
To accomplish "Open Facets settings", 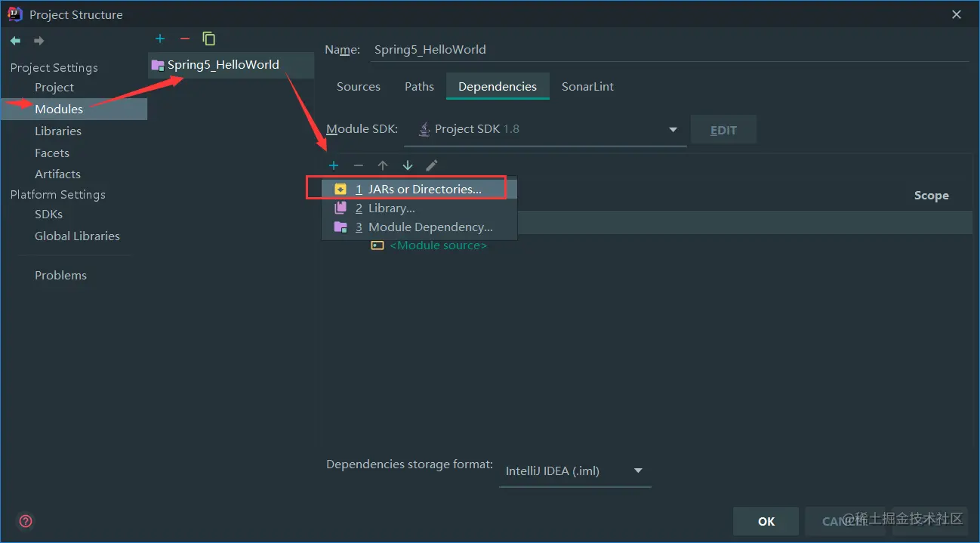I will (52, 153).
